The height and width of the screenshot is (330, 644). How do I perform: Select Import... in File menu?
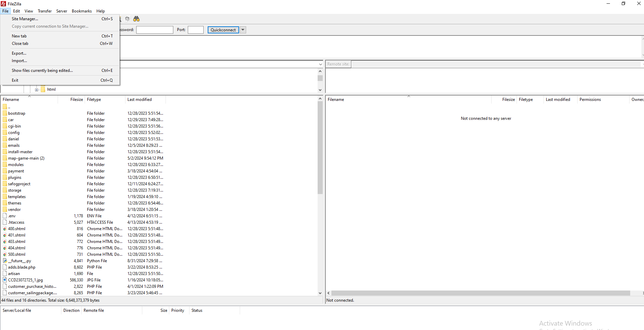(x=60, y=61)
